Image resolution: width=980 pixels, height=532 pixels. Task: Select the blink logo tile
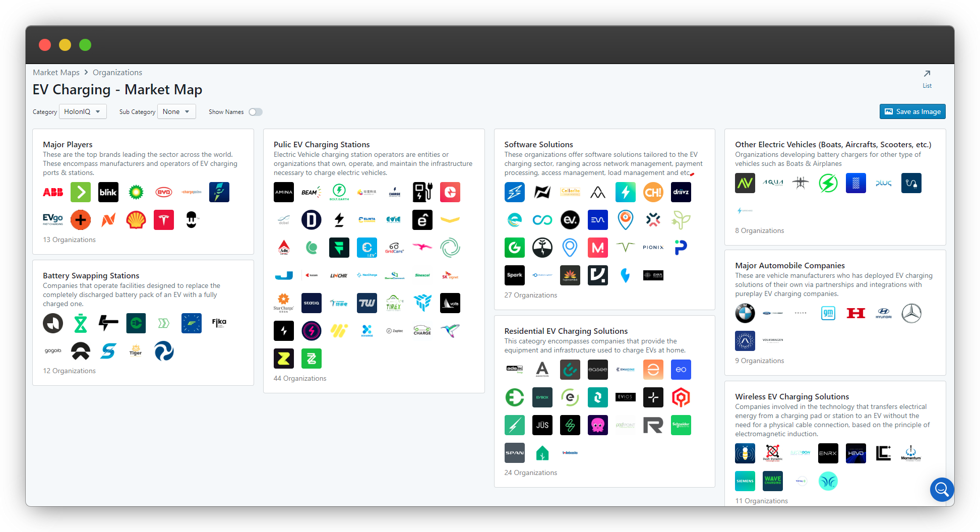(108, 192)
